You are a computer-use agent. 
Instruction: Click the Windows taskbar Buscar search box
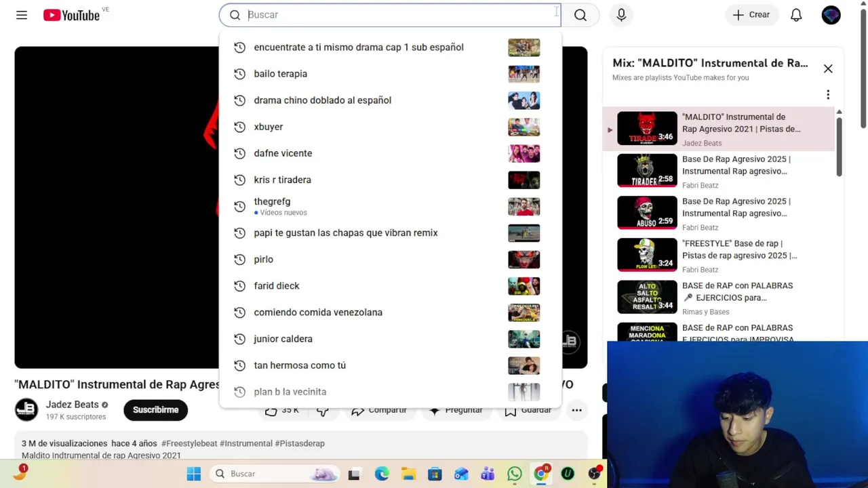tap(274, 474)
